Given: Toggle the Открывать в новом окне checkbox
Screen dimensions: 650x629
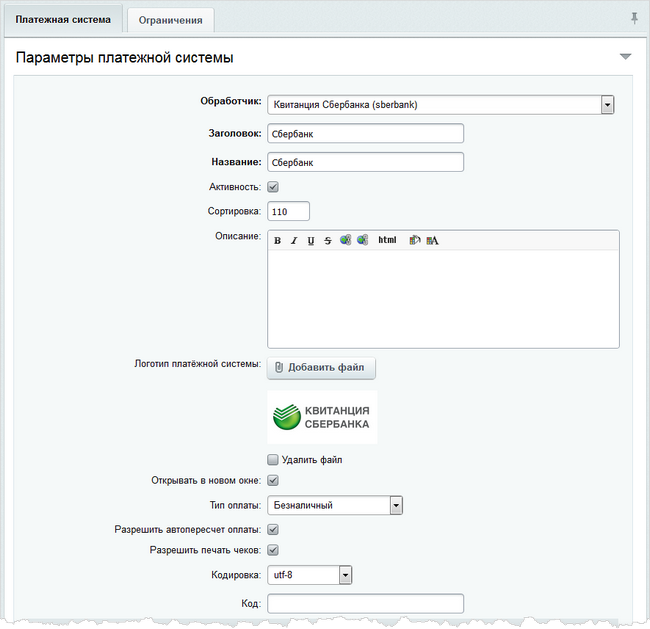Looking at the screenshot, I should point(273,480).
